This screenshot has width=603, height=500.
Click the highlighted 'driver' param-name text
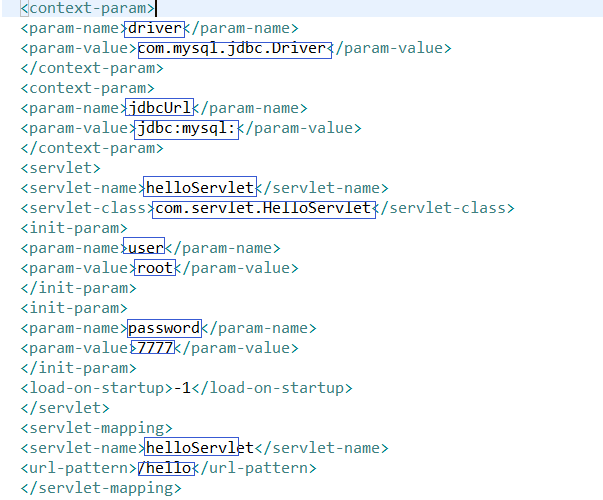pos(155,29)
